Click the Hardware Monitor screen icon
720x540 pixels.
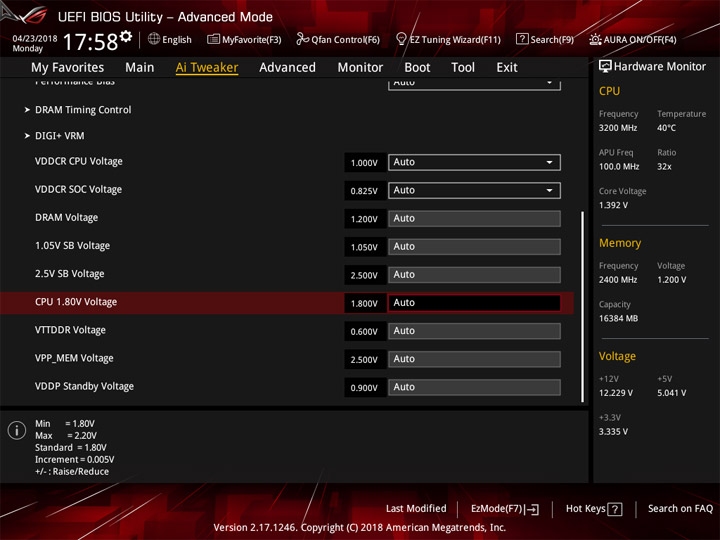[605, 67]
